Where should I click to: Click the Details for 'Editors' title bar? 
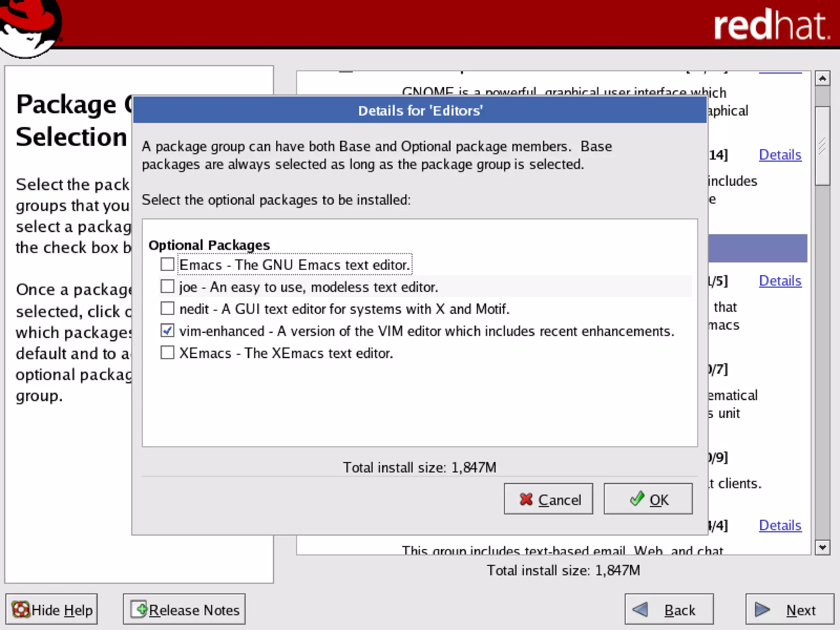pos(420,111)
